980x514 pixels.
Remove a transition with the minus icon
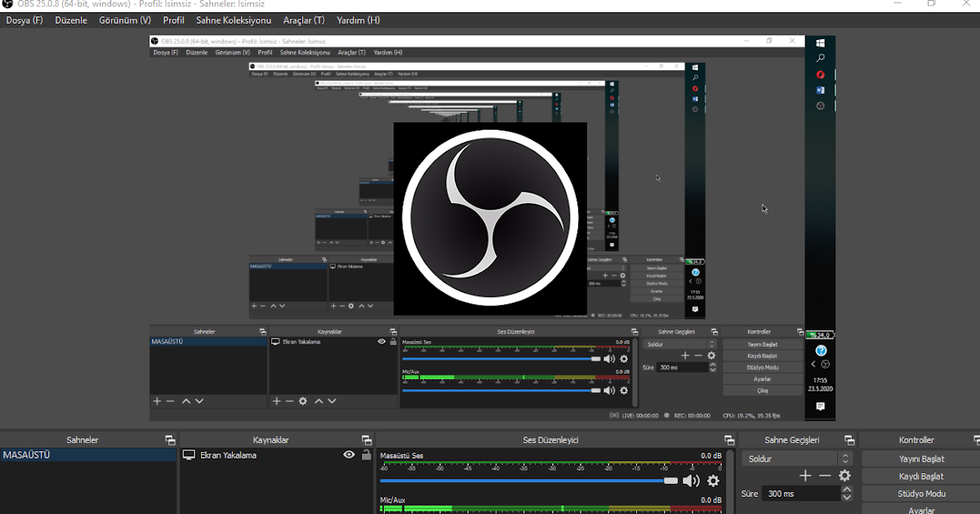tap(825, 475)
